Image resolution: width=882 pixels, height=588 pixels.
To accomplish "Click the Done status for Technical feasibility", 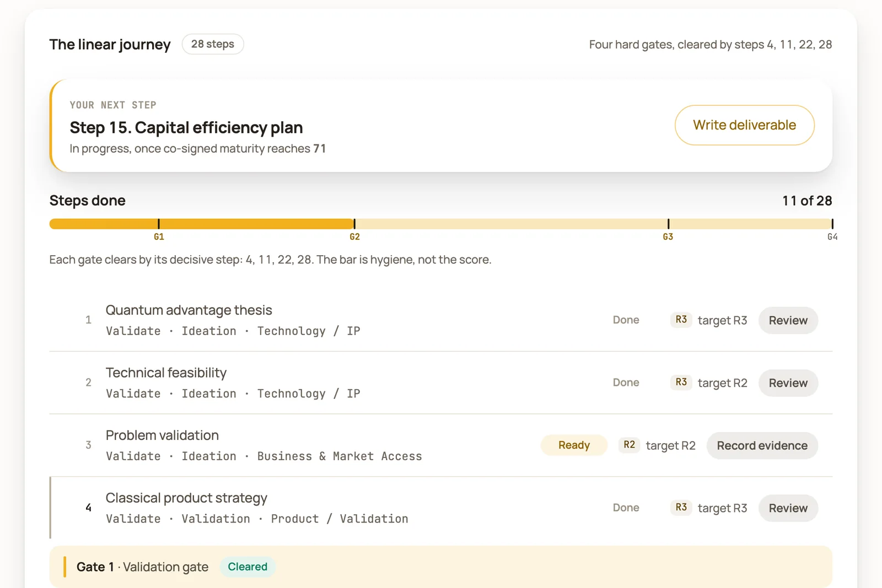I will click(626, 382).
